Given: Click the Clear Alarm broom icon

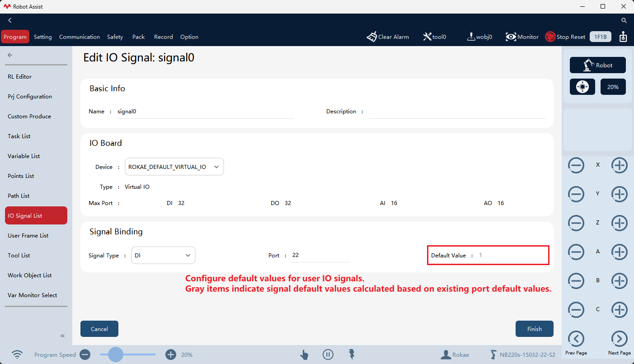Looking at the screenshot, I should 371,37.
